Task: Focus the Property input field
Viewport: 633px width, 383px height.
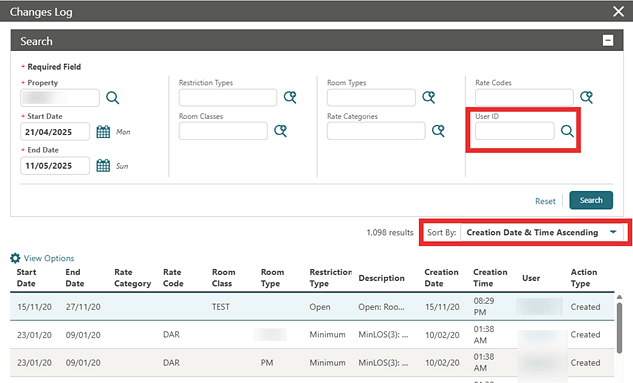Action: 60,98
